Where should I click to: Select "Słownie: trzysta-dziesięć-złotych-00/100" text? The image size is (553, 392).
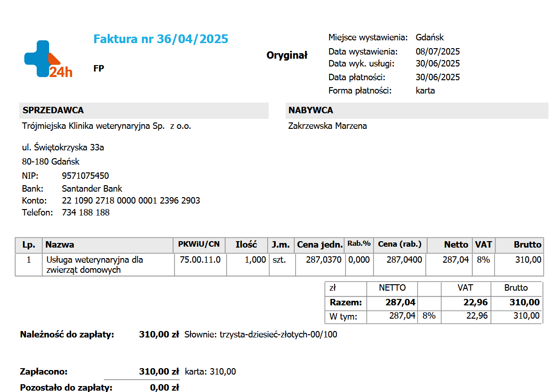(x=261, y=335)
